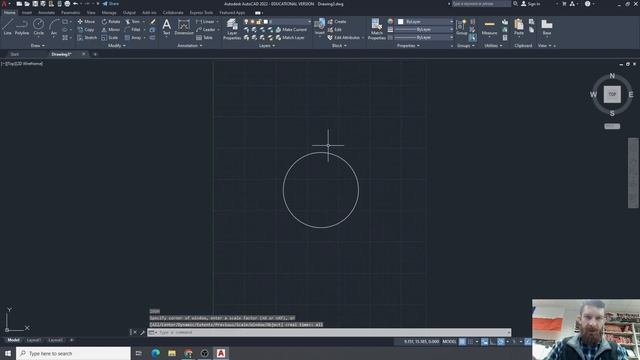Open the Output ribbon tab

click(x=129, y=13)
